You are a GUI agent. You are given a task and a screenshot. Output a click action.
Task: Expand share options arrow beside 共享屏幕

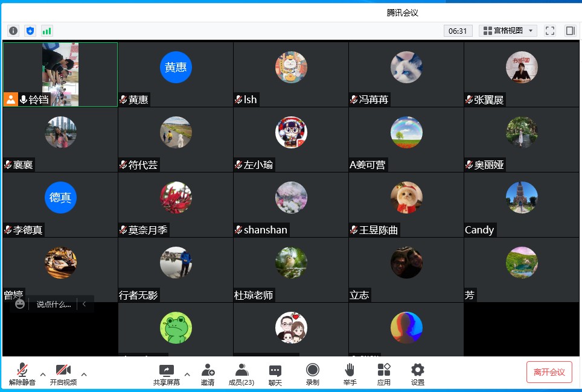click(x=187, y=375)
